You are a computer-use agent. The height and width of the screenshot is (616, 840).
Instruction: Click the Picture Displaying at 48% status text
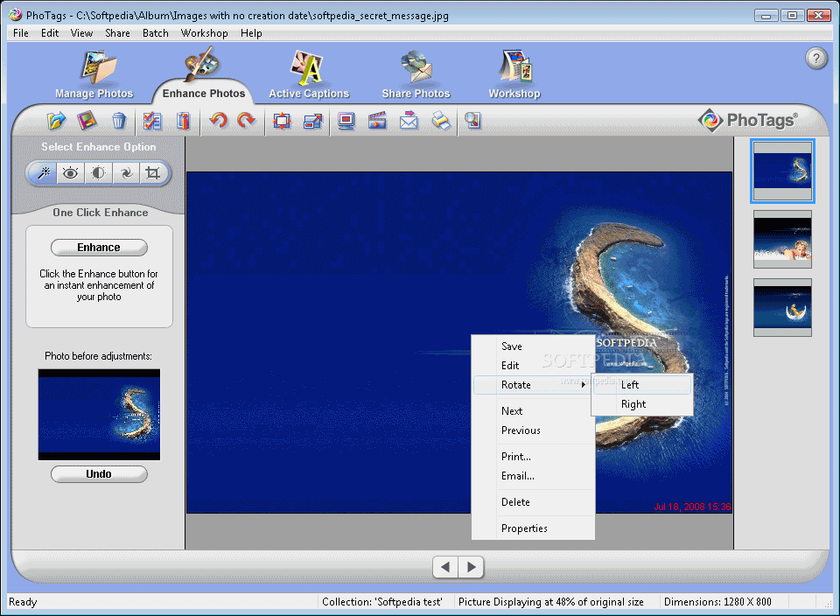551,602
